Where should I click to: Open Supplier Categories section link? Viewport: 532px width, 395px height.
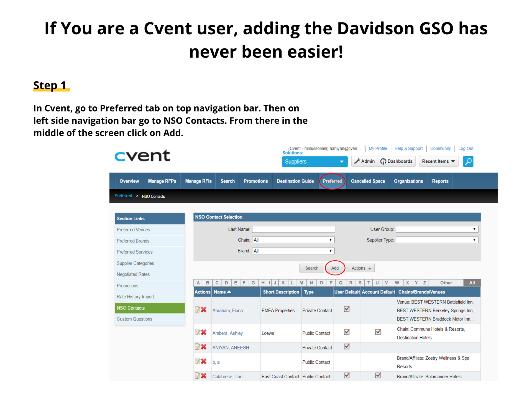pyautogui.click(x=150, y=263)
